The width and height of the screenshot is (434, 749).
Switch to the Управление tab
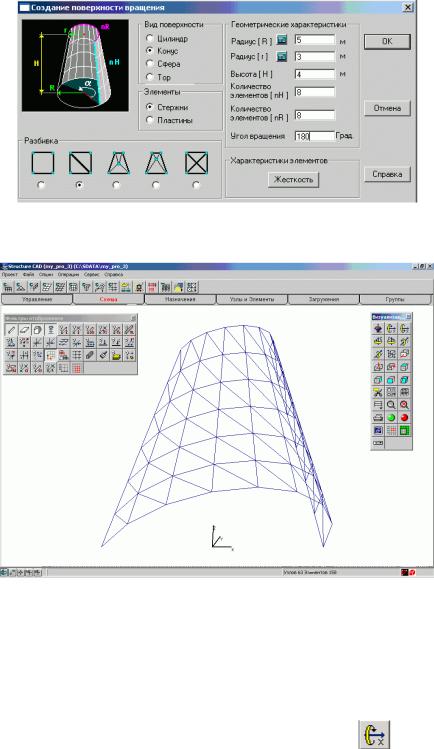(x=37, y=299)
